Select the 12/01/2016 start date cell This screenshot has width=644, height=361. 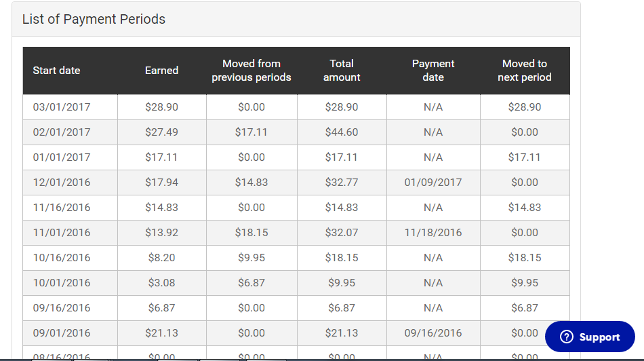[x=62, y=183]
